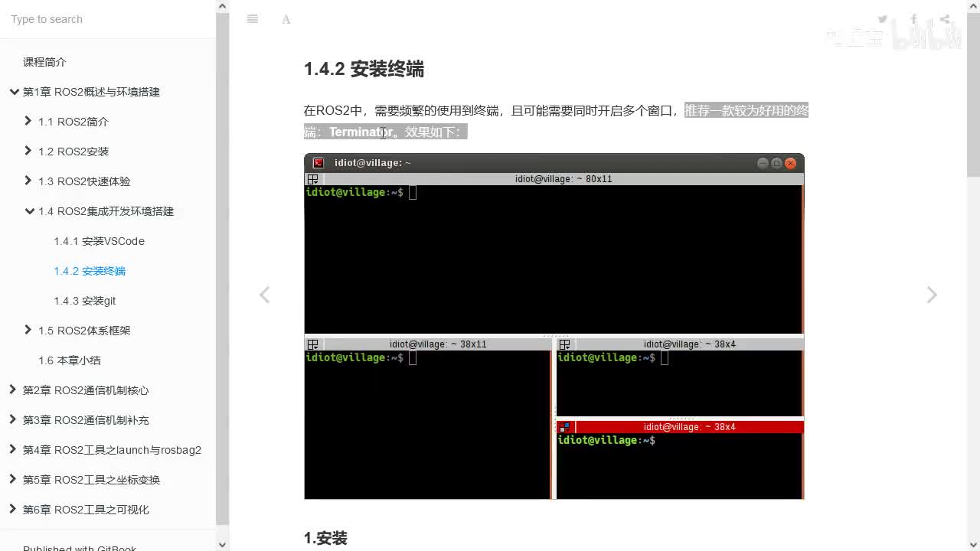
Task: Click the grid icon of the 80x11 terminal pane
Action: [312, 179]
